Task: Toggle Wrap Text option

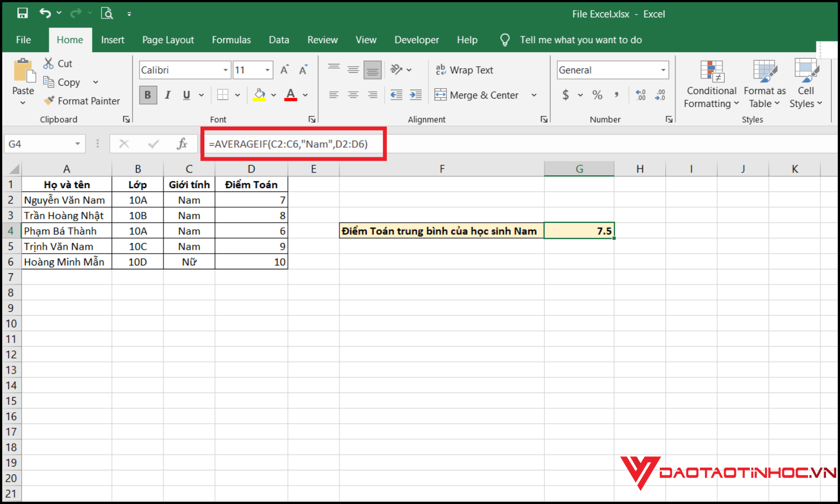Action: click(x=465, y=70)
